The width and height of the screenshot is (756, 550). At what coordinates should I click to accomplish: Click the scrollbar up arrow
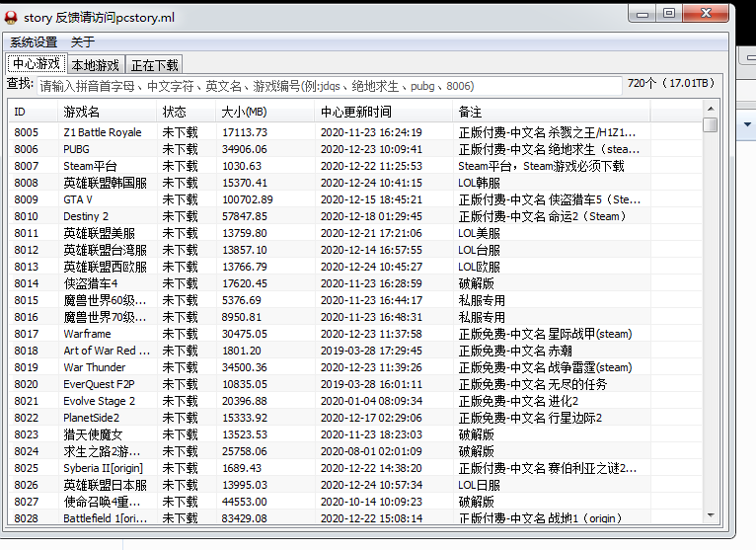(711, 108)
